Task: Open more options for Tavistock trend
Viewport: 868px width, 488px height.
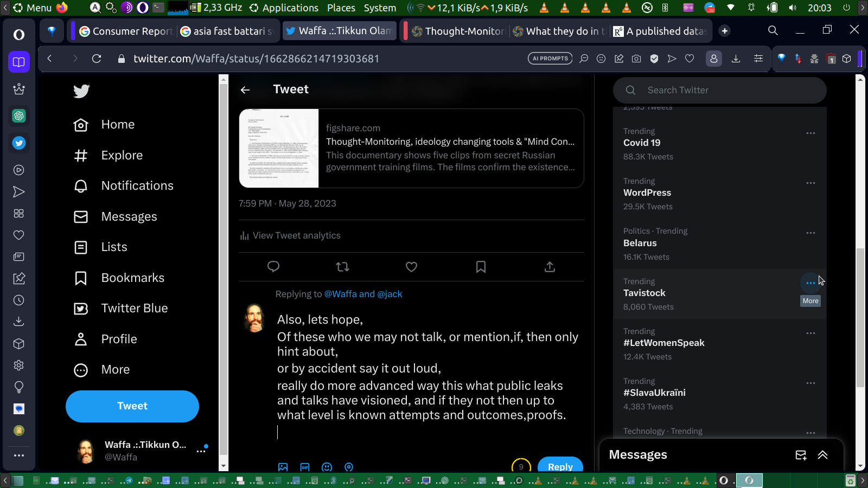Action: point(810,283)
